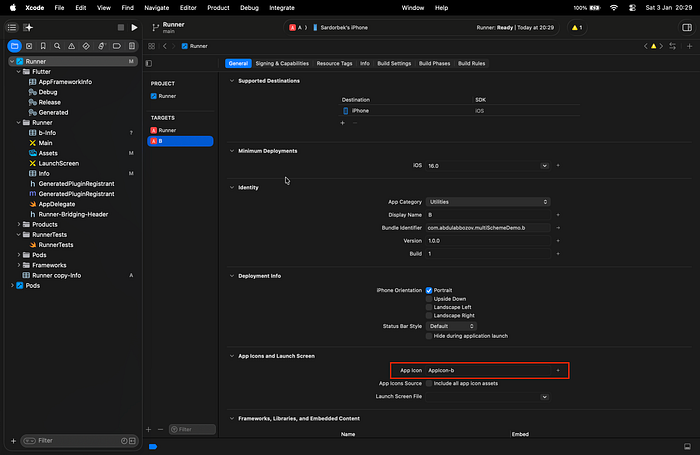Select the A scheme in toolbar
This screenshot has height=455, width=700.
point(296,28)
